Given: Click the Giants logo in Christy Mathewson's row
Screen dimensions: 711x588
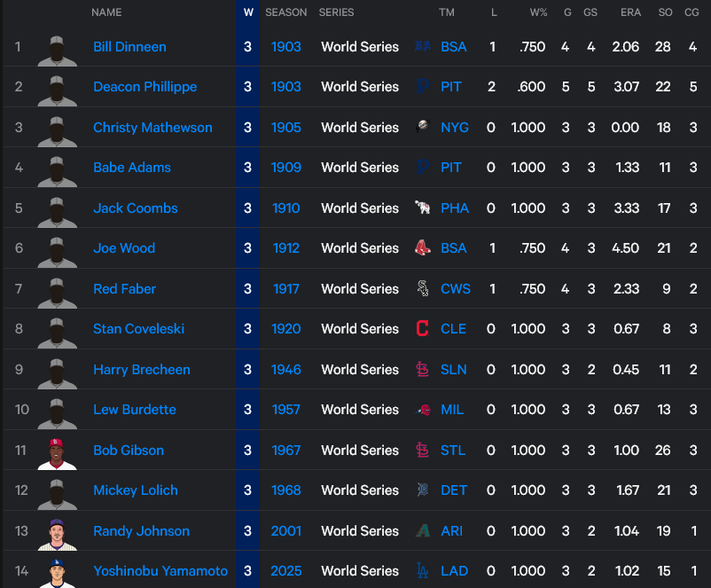Looking at the screenshot, I should [x=423, y=126].
